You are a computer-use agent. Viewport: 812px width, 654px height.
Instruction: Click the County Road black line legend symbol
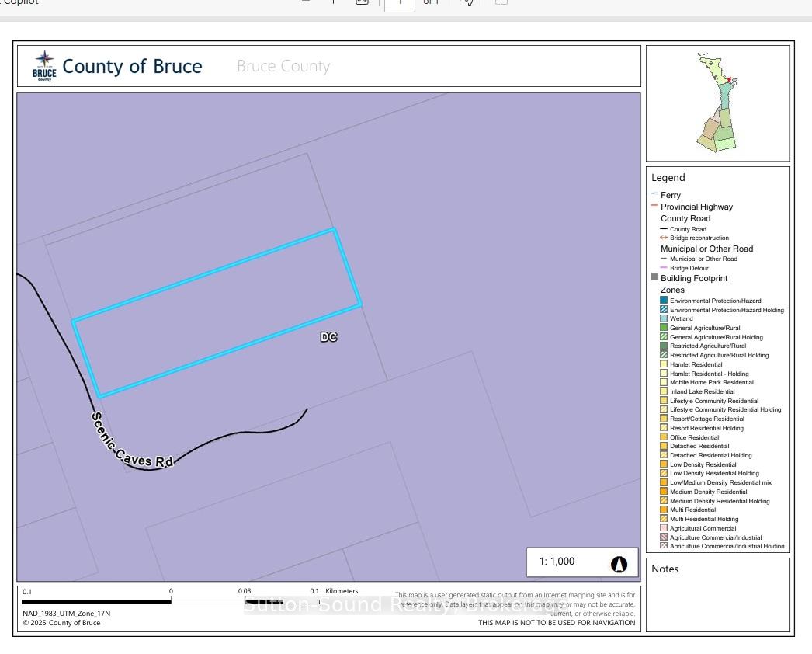(x=664, y=228)
